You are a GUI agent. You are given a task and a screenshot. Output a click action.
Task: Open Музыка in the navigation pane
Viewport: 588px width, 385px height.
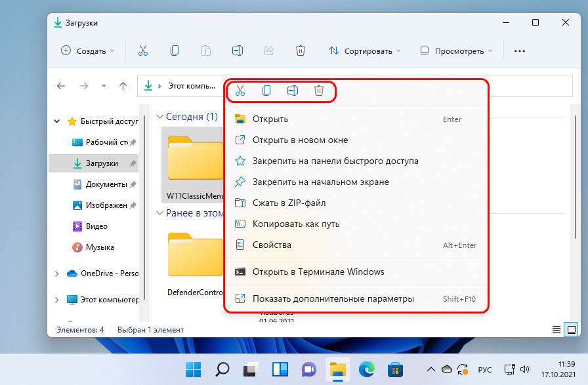pyautogui.click(x=99, y=247)
